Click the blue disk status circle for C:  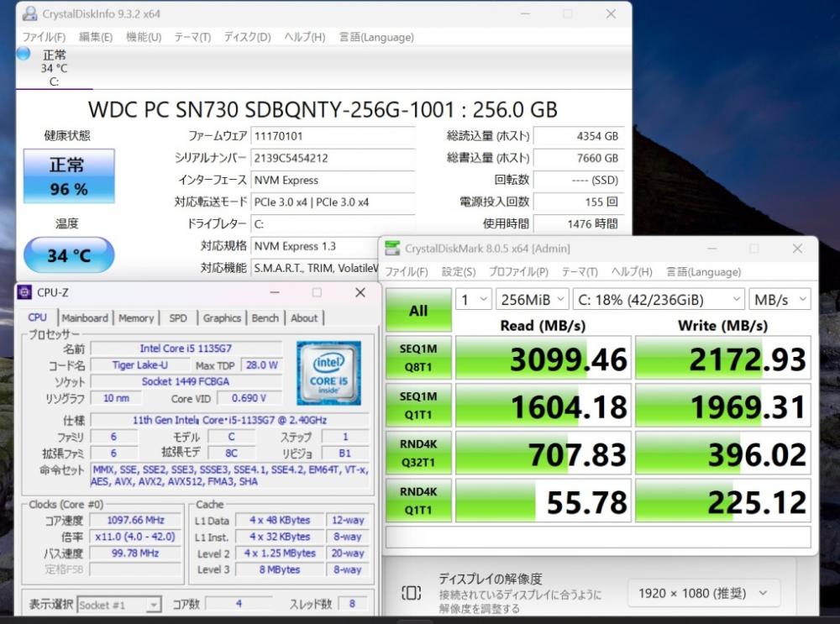point(24,54)
